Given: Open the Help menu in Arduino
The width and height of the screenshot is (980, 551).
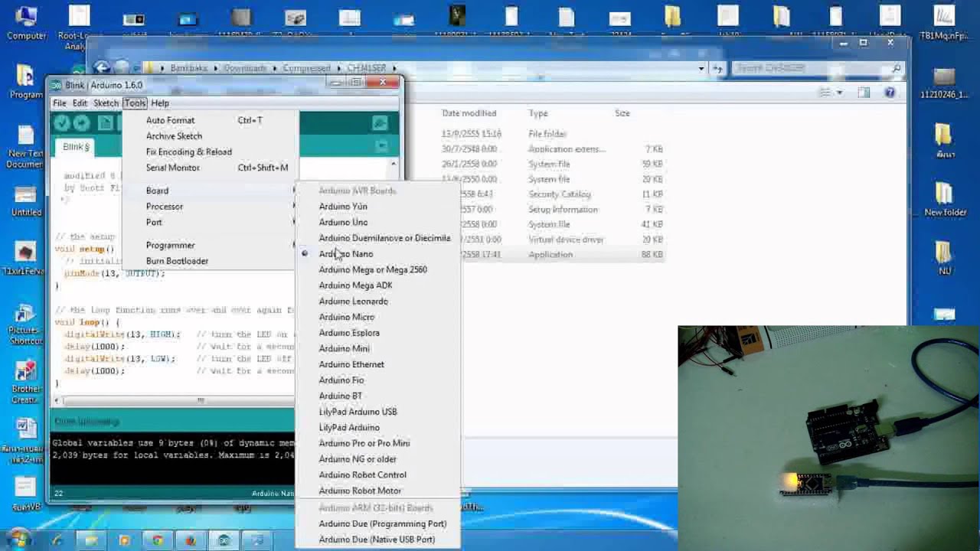Looking at the screenshot, I should 160,103.
